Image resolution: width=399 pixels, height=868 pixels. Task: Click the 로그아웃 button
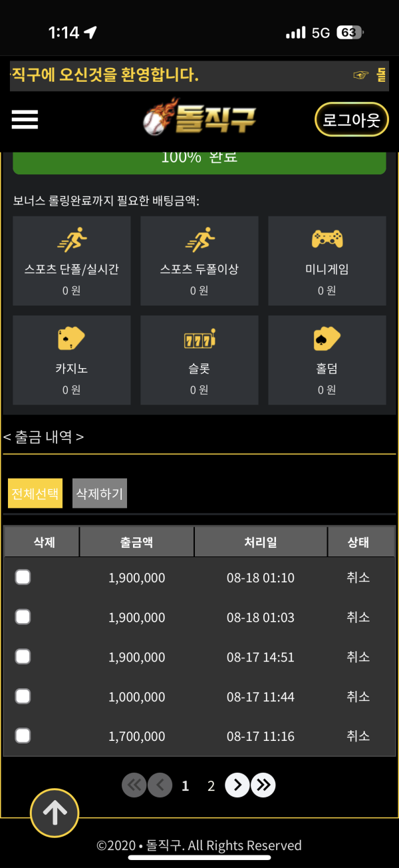point(351,119)
